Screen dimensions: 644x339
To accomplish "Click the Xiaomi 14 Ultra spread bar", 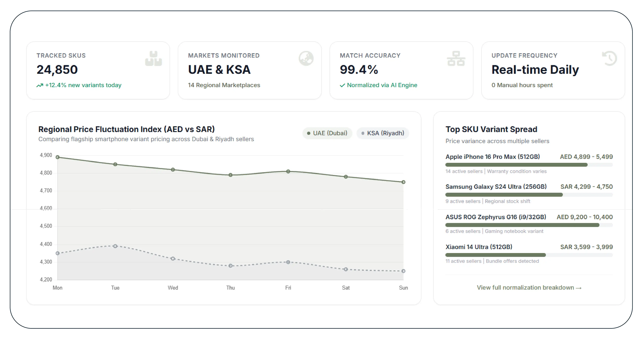I will pyautogui.click(x=529, y=255).
